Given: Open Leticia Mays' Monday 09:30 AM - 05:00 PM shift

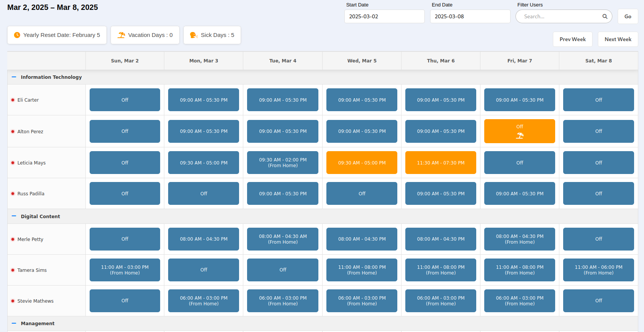Looking at the screenshot, I should (x=204, y=163).
